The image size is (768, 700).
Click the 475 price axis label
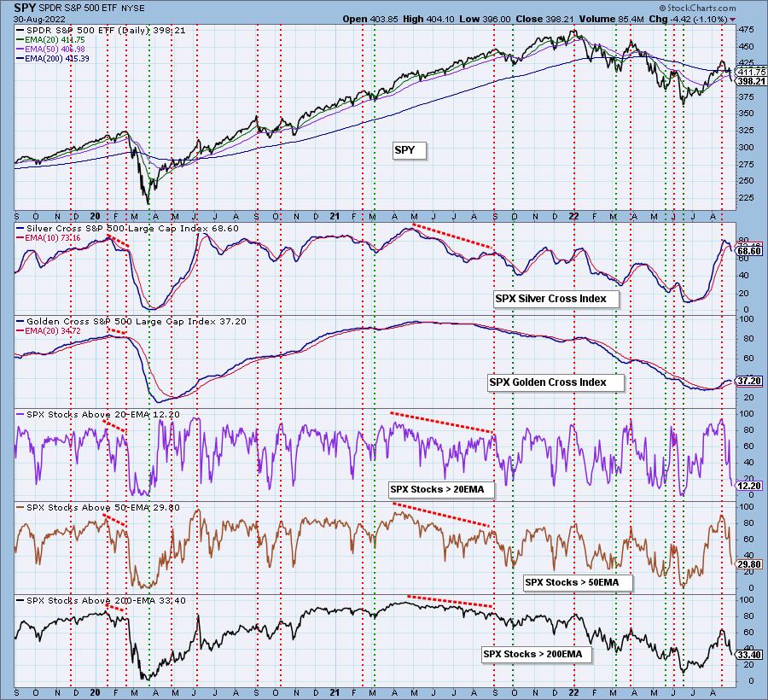(746, 30)
